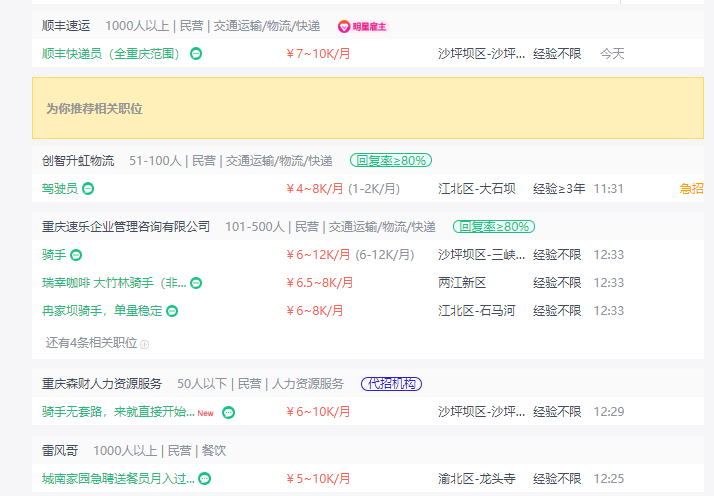Click salary ￥7~10K/月
This screenshot has height=496, width=714.
[x=318, y=54]
